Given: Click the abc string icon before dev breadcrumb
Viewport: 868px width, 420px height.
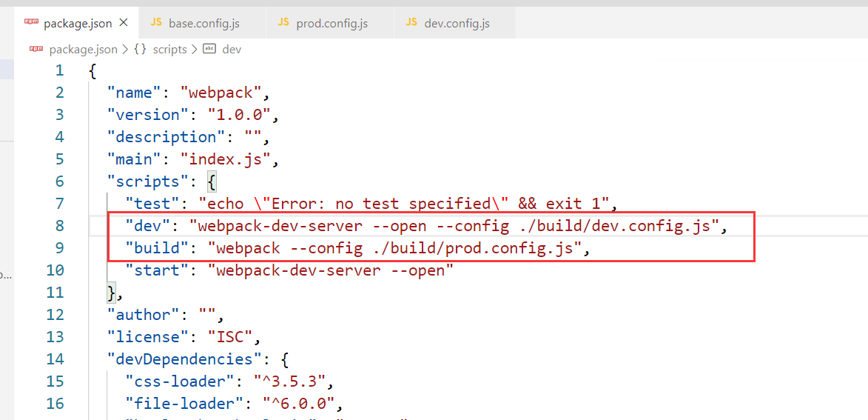Looking at the screenshot, I should [209, 50].
